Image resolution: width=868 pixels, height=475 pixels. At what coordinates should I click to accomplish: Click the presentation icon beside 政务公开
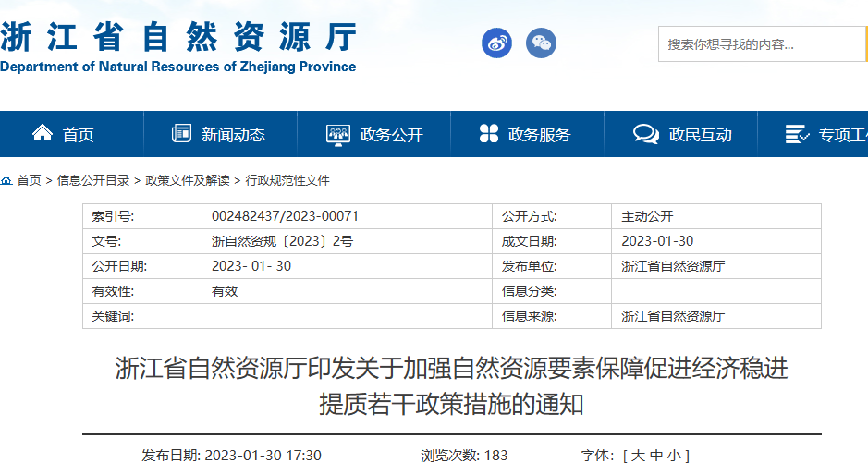point(338,134)
